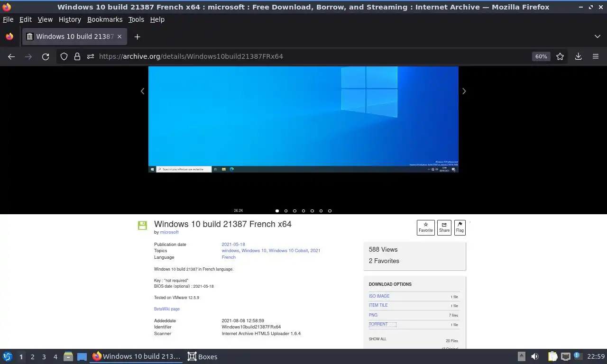The width and height of the screenshot is (607, 364).
Task: Select the '2 Favorites' text
Action: tap(384, 261)
